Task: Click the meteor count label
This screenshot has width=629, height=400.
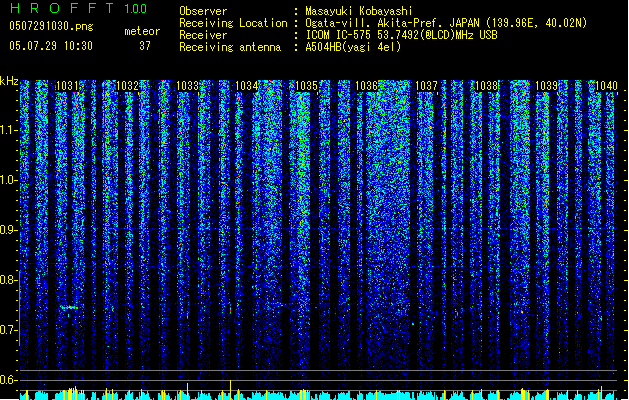Action: (x=142, y=31)
